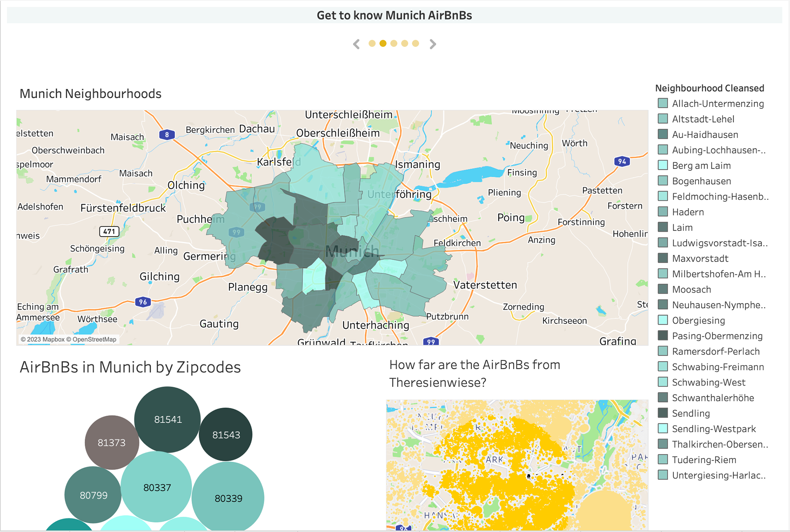Select the third page navigation dot
Viewport: 790px width, 532px height.
[x=394, y=44]
